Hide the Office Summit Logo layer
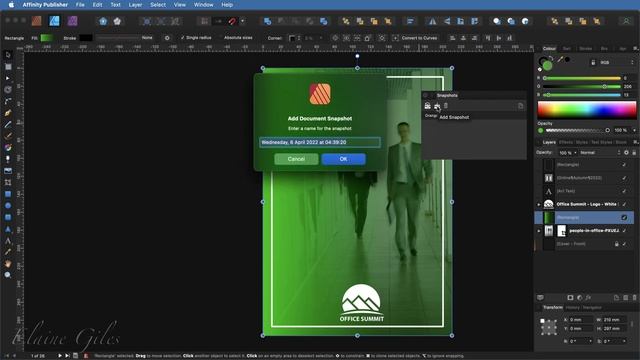Image resolution: width=640 pixels, height=360 pixels. (x=624, y=204)
